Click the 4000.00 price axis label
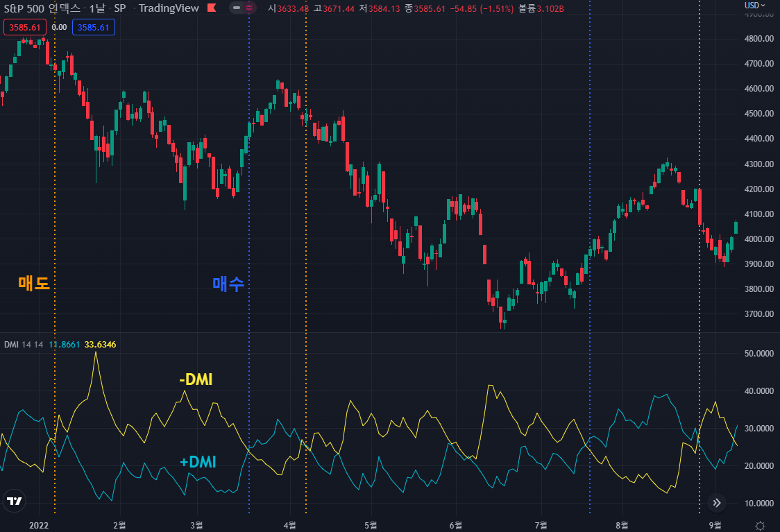This screenshot has width=780, height=532. [759, 239]
